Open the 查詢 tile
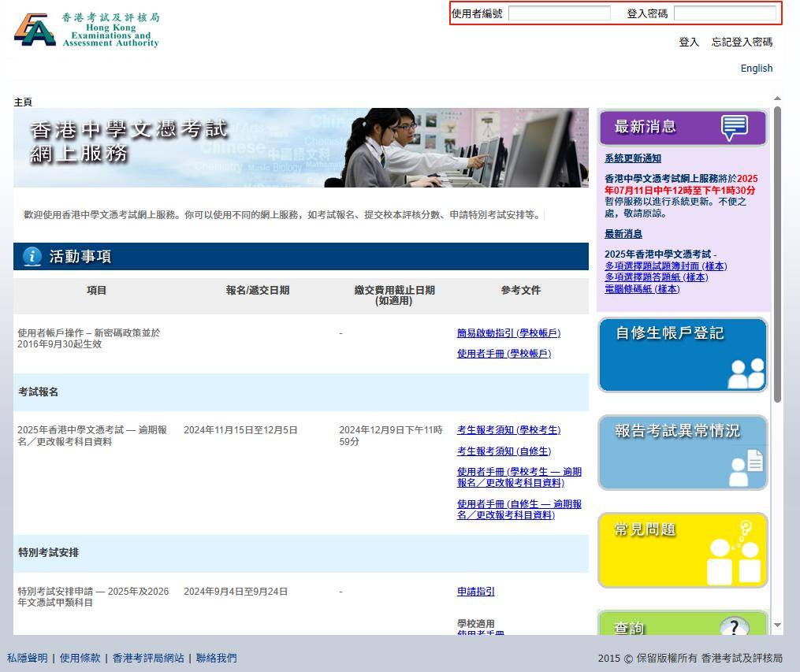 coord(682,623)
